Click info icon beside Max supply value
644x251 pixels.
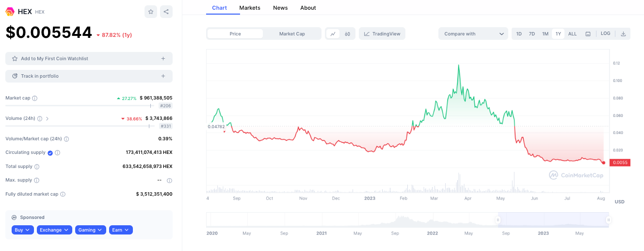(x=169, y=181)
